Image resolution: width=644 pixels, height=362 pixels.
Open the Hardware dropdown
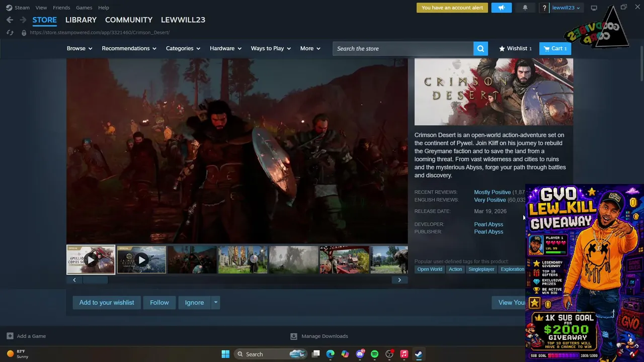pyautogui.click(x=225, y=48)
